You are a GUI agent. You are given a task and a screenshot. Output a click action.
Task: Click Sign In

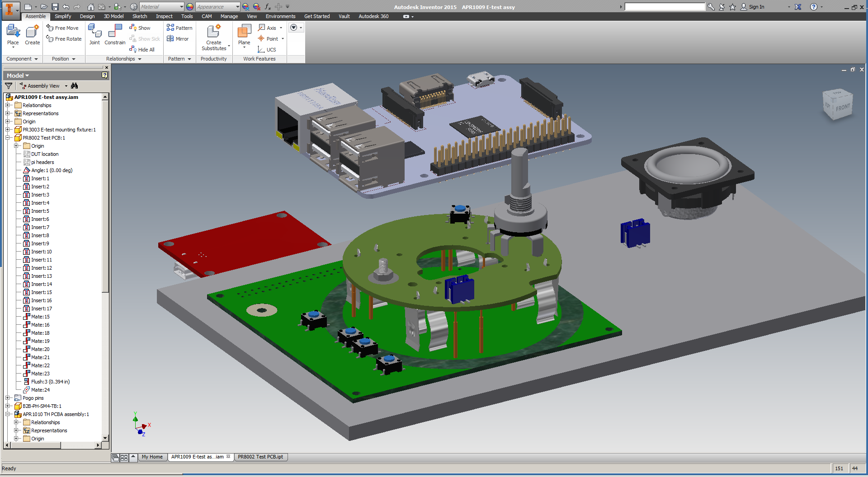point(753,7)
